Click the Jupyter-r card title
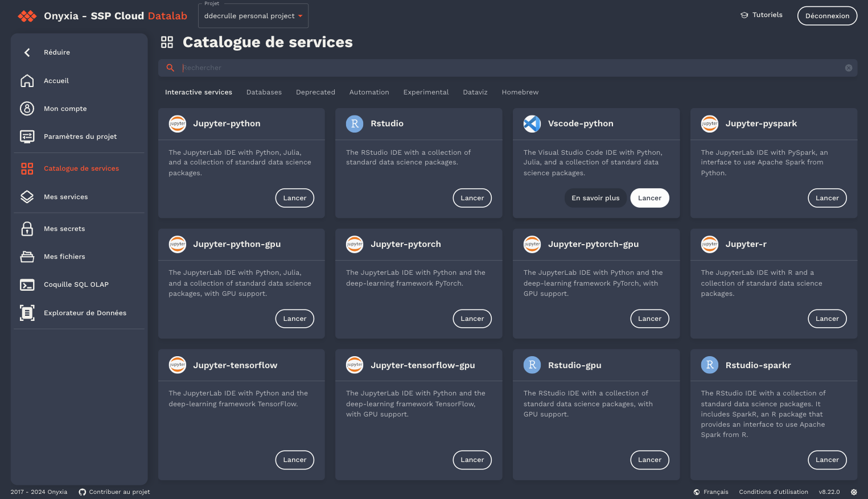 pos(746,244)
